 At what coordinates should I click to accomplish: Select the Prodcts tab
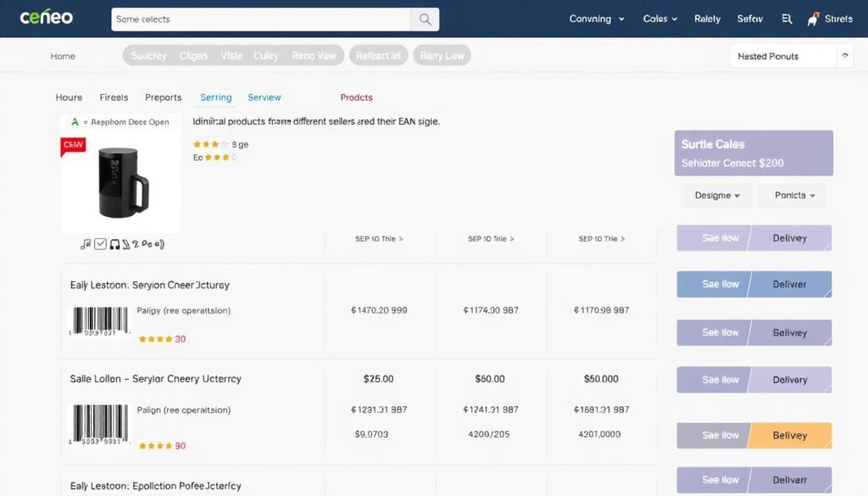[x=356, y=98]
